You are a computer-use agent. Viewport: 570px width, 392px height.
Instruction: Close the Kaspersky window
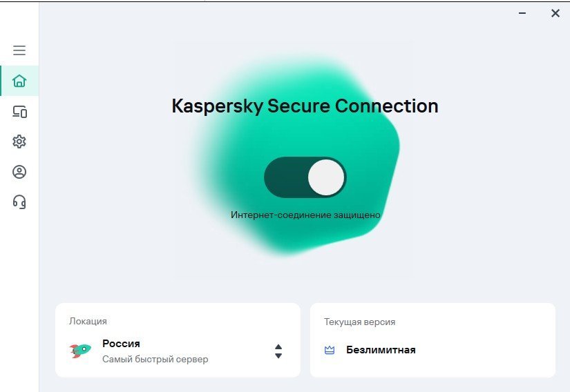tap(555, 13)
